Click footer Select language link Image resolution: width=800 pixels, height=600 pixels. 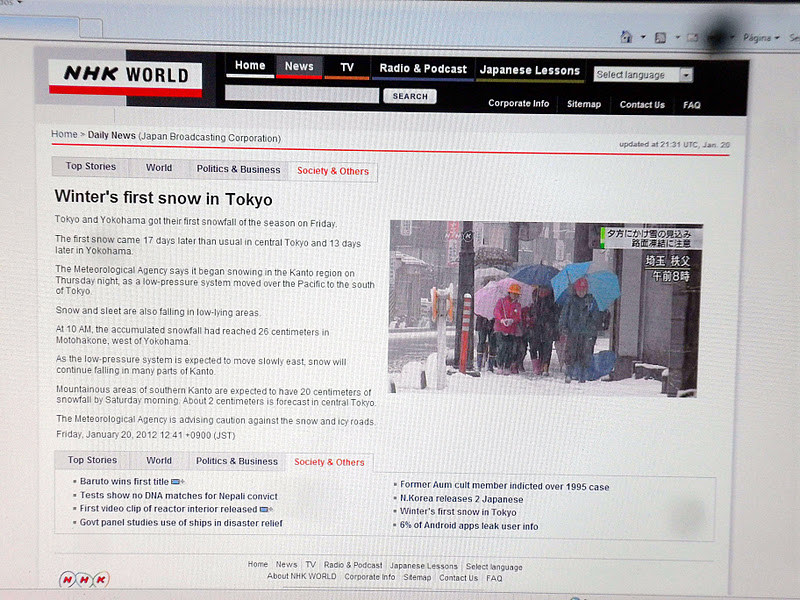pyautogui.click(x=494, y=567)
